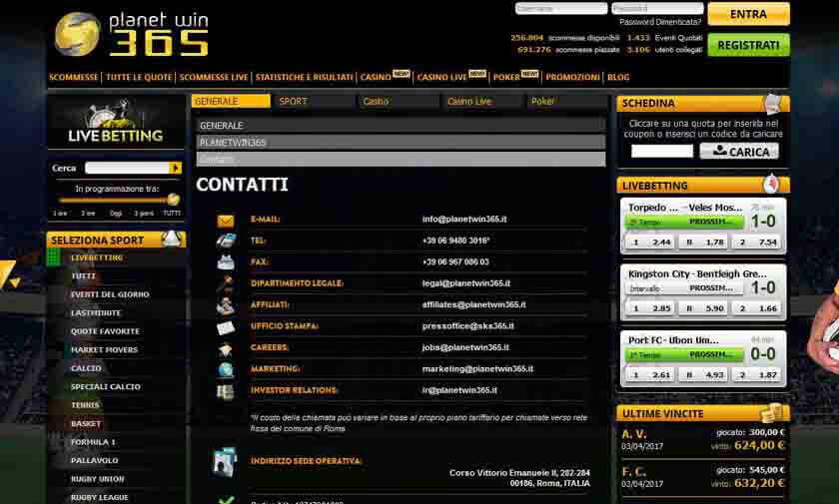Click the stopwatch icon in Livebetting header
Image resolution: width=839 pixels, height=504 pixels.
click(770, 184)
